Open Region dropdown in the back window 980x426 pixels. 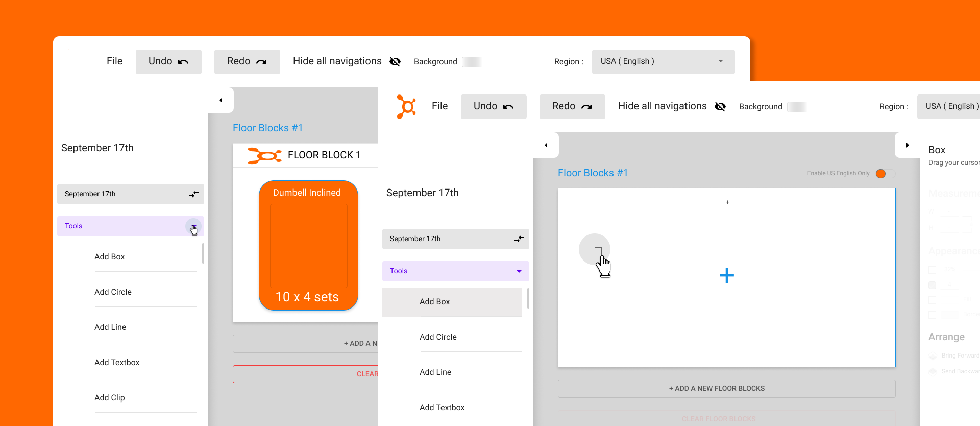click(664, 61)
